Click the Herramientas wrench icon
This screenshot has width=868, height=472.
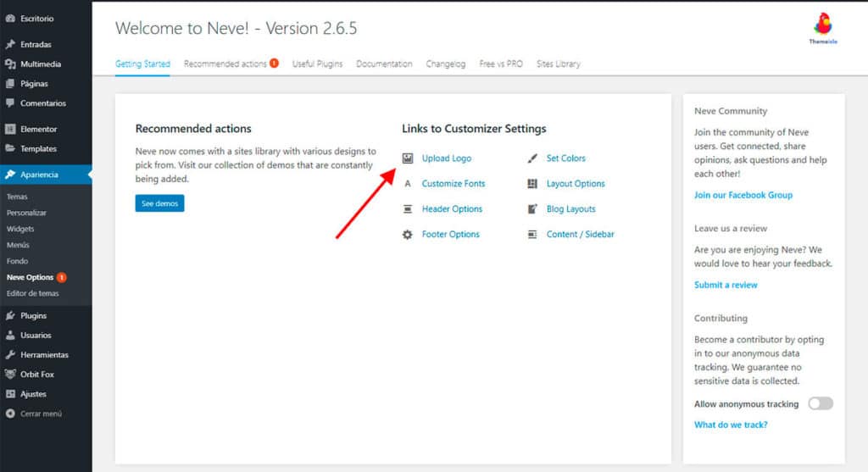pos(10,355)
